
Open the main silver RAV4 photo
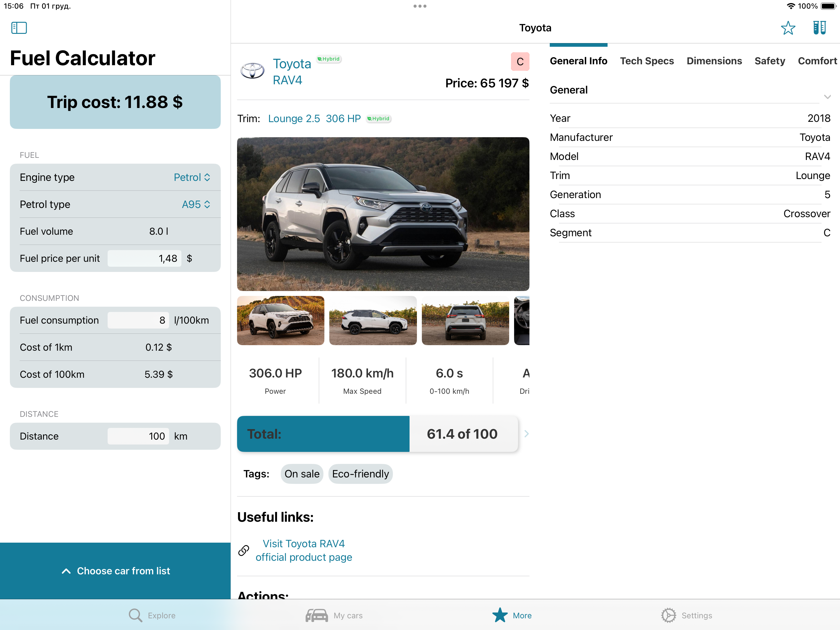(383, 214)
